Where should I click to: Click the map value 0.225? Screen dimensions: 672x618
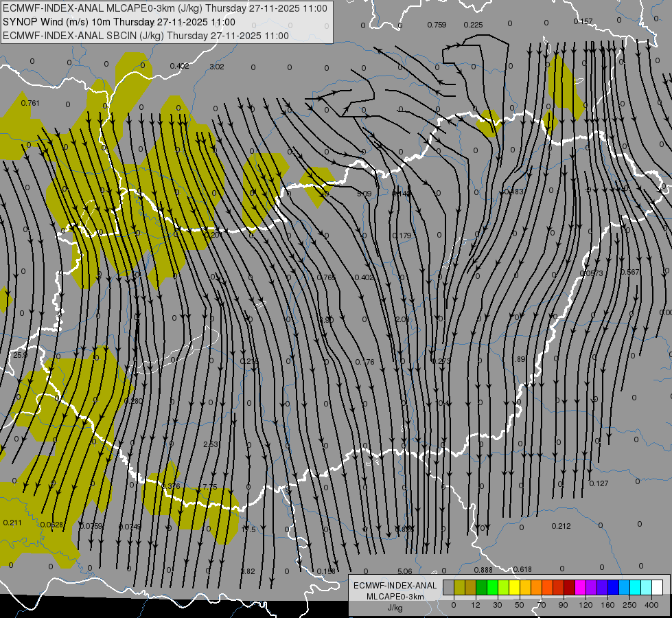pyautogui.click(x=473, y=25)
